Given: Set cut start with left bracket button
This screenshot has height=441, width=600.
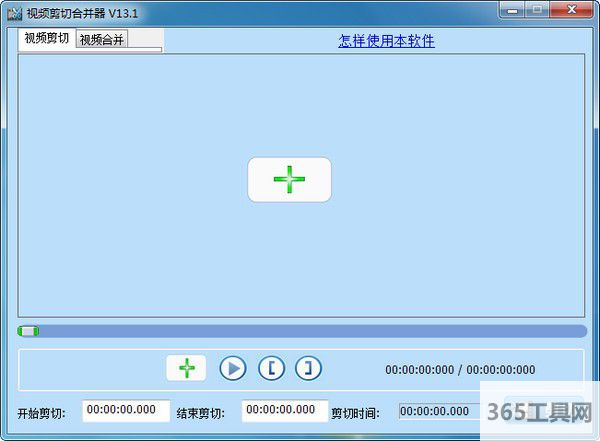Looking at the screenshot, I should coord(271,368).
